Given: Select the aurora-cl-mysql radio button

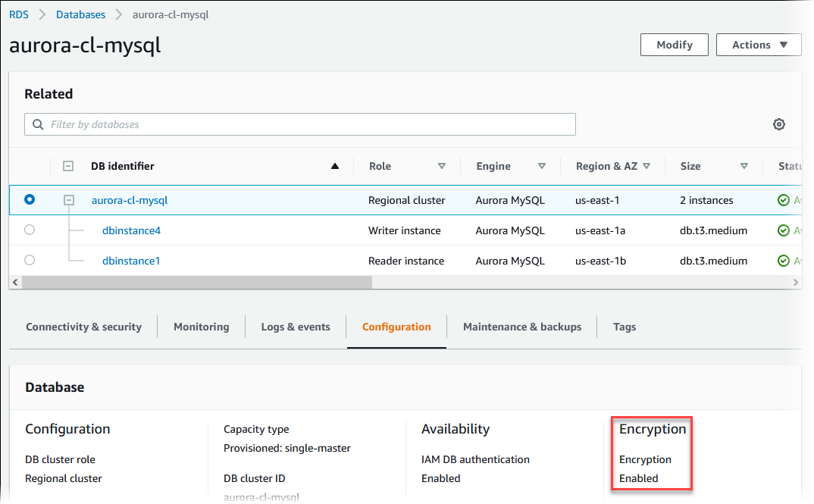Looking at the screenshot, I should (29, 199).
